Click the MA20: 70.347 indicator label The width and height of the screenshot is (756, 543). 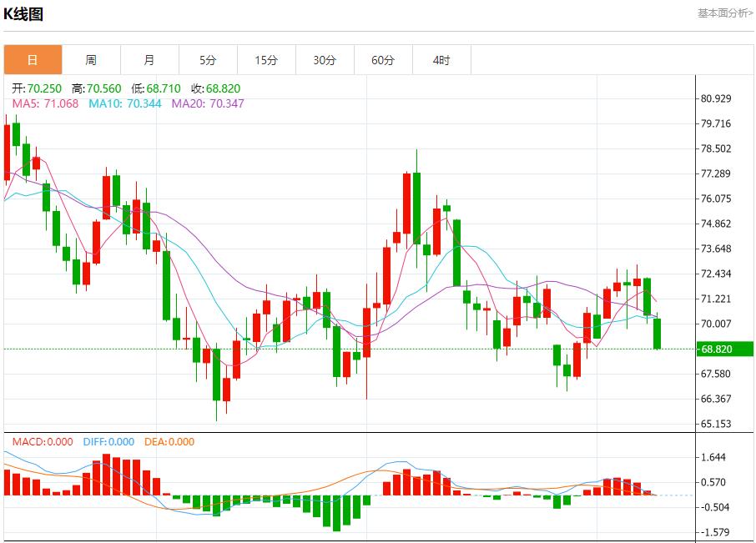208,103
